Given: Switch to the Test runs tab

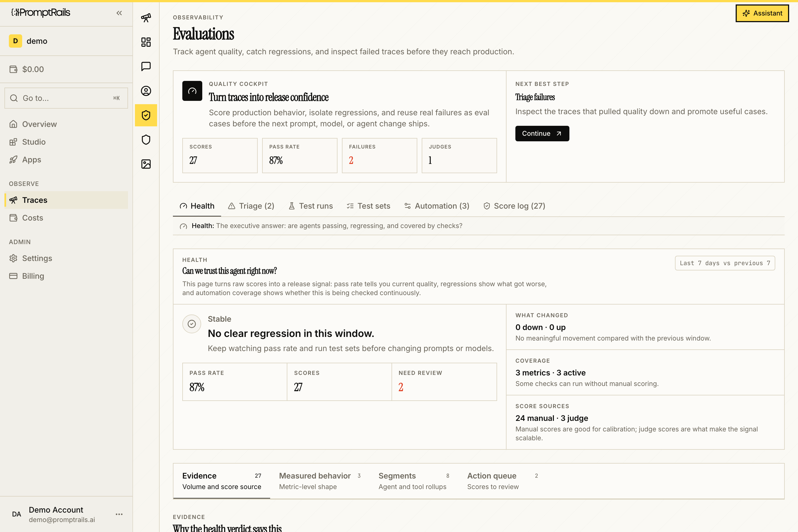Looking at the screenshot, I should (x=310, y=206).
